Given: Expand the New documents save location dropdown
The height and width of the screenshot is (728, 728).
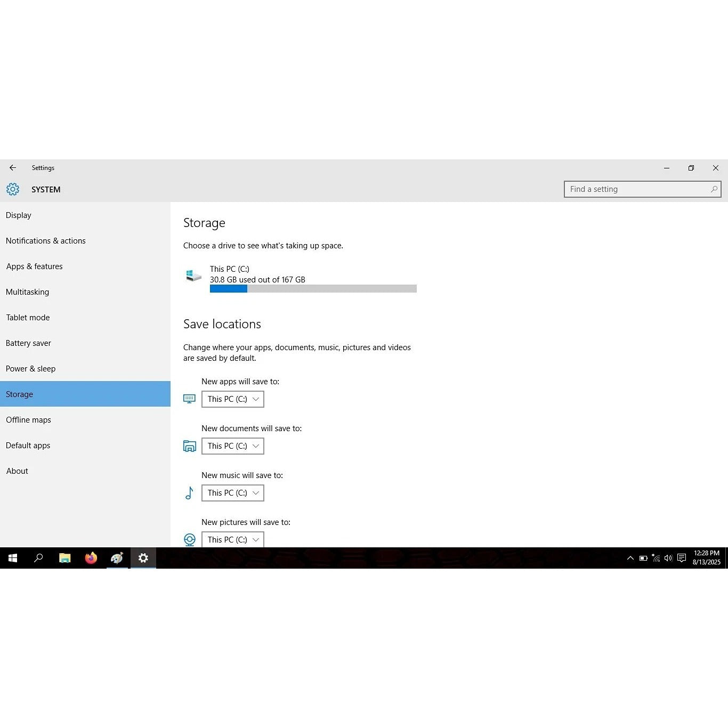Looking at the screenshot, I should coord(233,446).
